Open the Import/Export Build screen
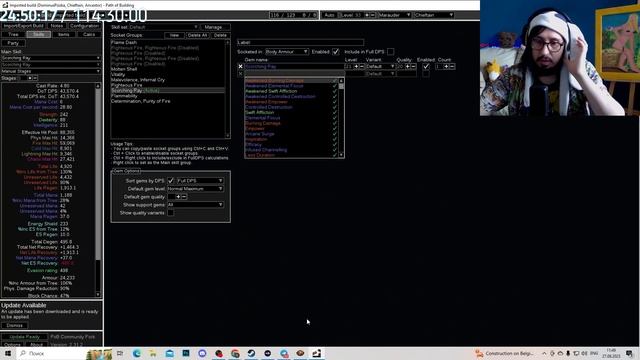The image size is (640, 360). [23, 26]
